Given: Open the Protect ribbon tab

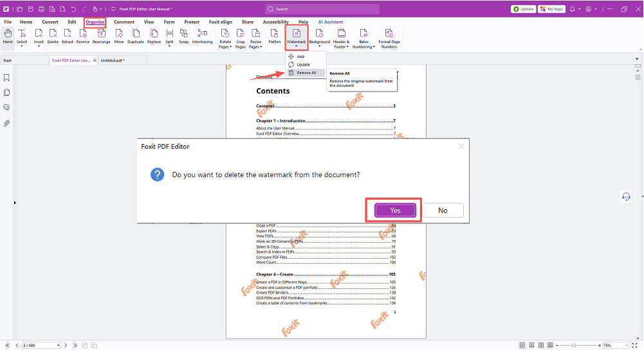Looking at the screenshot, I should 191,22.
